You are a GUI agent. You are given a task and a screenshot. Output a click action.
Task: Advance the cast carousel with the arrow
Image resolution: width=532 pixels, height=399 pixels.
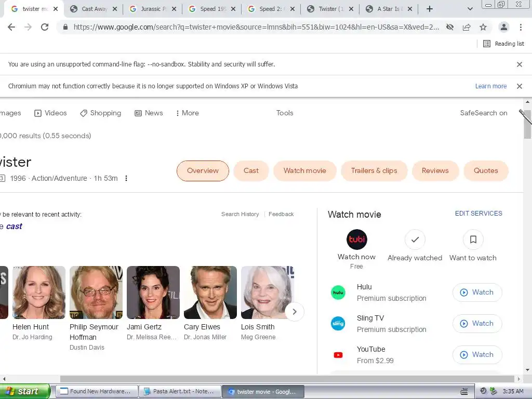click(x=295, y=312)
